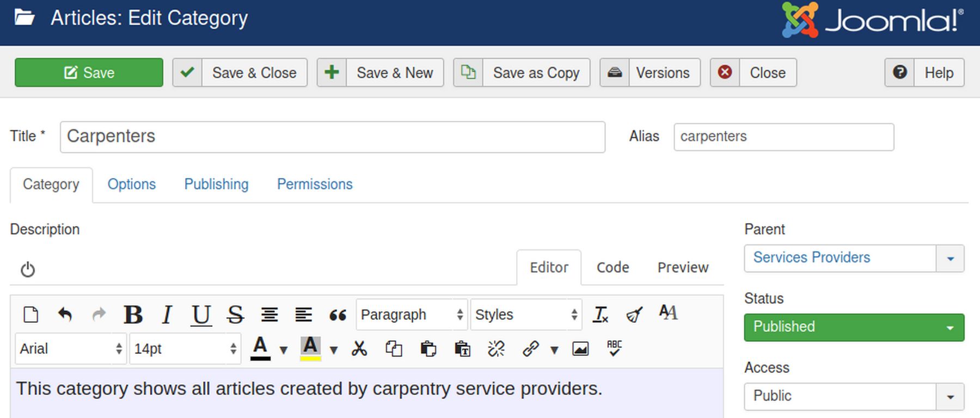The image size is (980, 418).
Task: Click the spellcheck ABC icon
Action: pyautogui.click(x=614, y=348)
